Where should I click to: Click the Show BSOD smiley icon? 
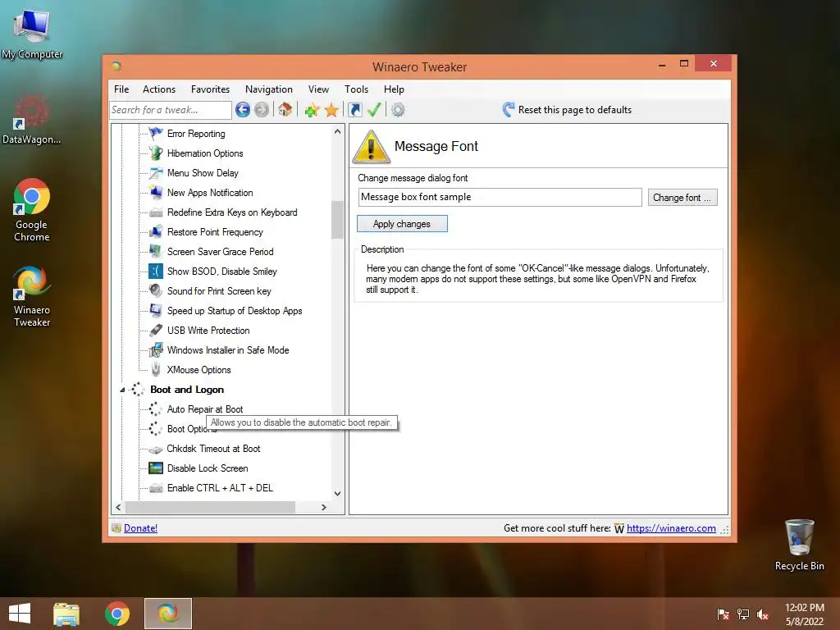(x=156, y=271)
